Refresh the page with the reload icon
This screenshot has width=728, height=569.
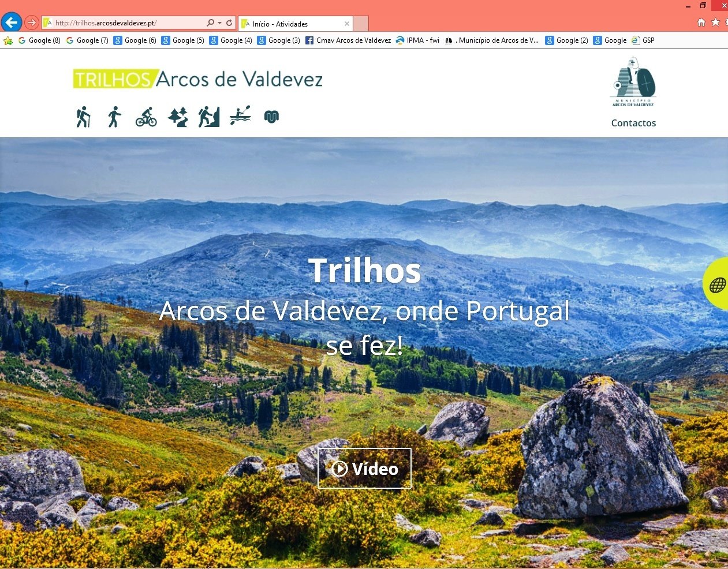click(x=229, y=23)
